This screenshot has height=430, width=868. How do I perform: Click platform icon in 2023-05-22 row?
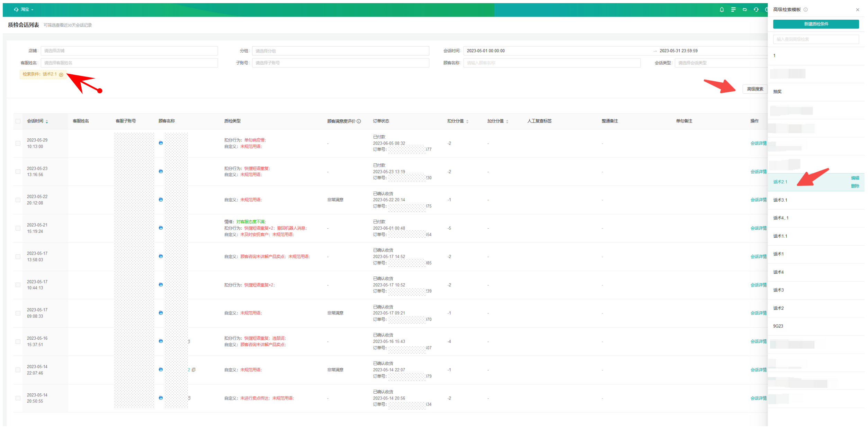[161, 200]
